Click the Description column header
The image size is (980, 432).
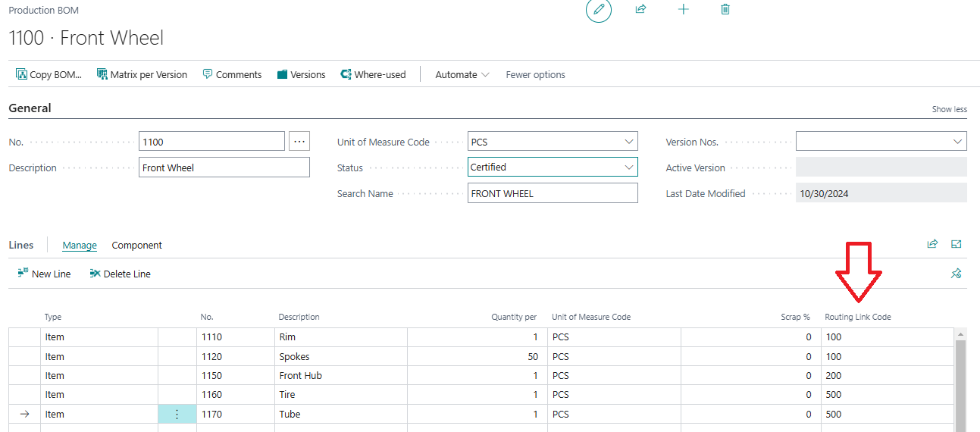pyautogui.click(x=299, y=317)
